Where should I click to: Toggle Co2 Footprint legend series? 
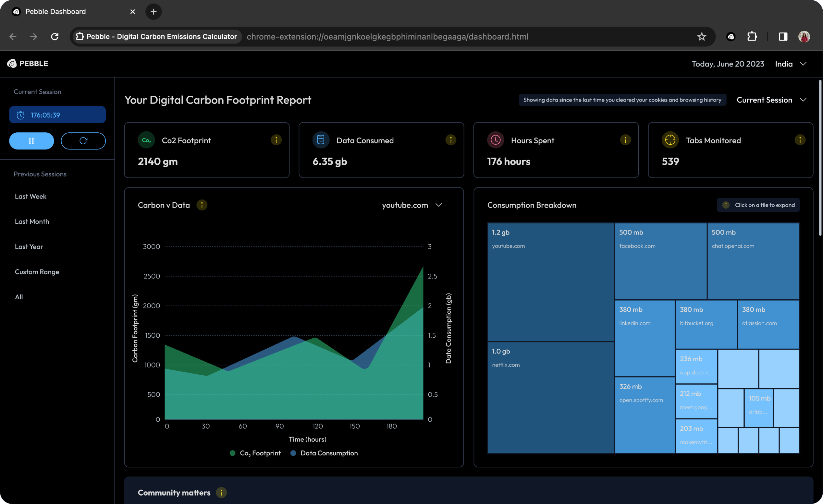[x=255, y=453]
